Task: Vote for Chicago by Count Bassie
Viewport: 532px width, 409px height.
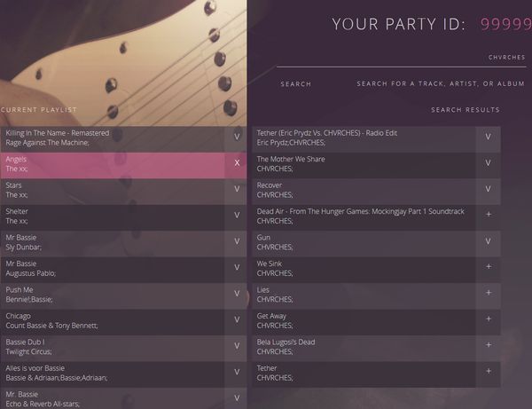Action: pos(236,319)
